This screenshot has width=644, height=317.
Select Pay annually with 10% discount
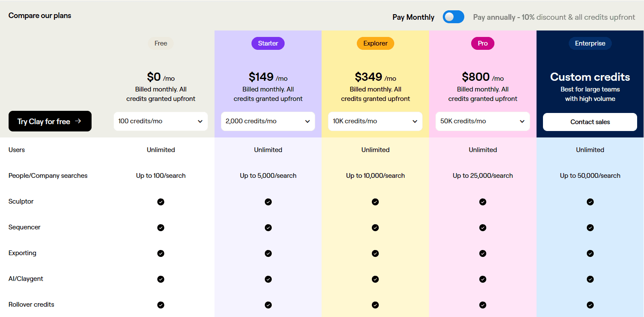pyautogui.click(x=554, y=17)
